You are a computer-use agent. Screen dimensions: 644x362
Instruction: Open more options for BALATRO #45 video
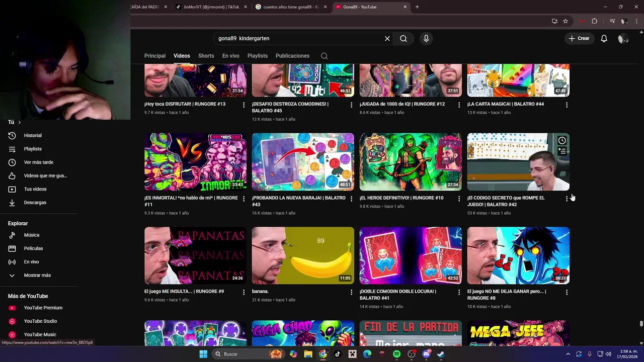tap(352, 105)
